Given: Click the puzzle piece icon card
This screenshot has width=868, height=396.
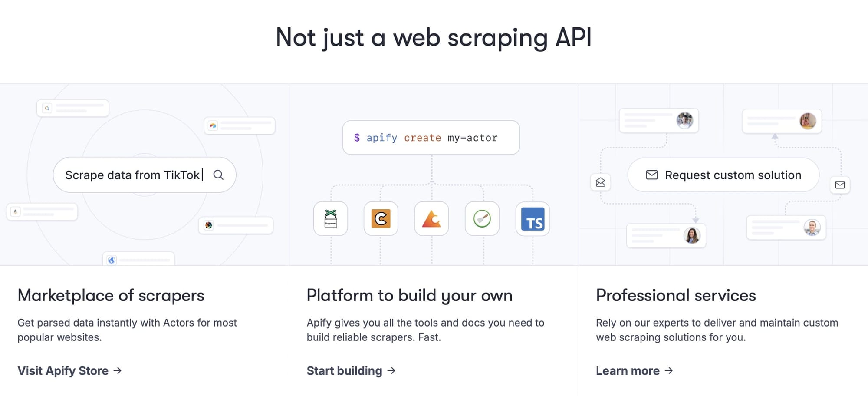Looking at the screenshot, I should (x=209, y=225).
